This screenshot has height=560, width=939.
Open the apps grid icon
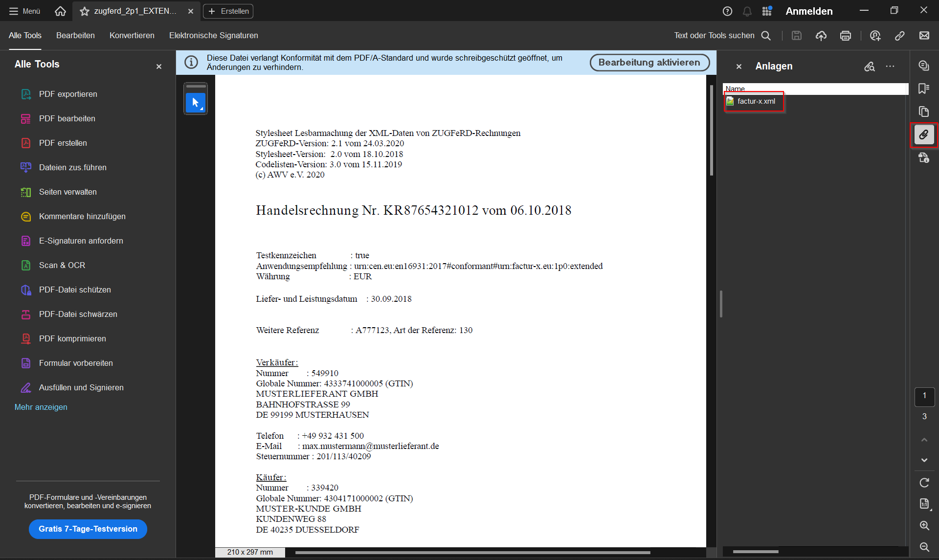coord(767,11)
